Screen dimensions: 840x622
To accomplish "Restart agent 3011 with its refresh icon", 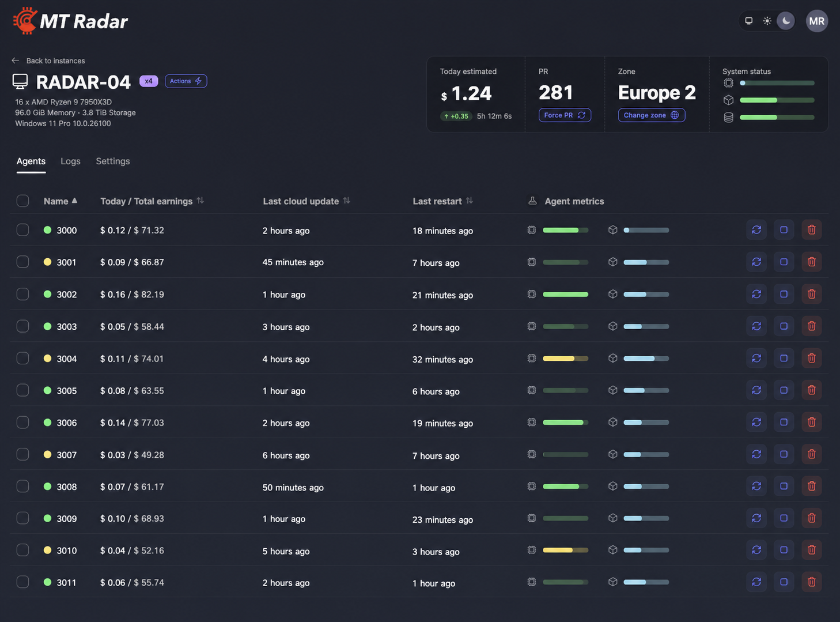I will [756, 582].
